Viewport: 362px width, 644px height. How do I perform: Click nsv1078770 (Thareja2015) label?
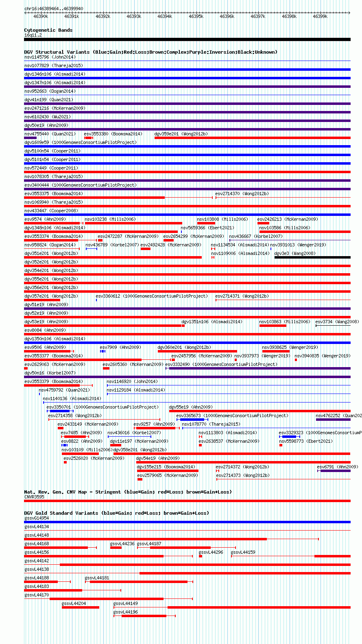211,424
